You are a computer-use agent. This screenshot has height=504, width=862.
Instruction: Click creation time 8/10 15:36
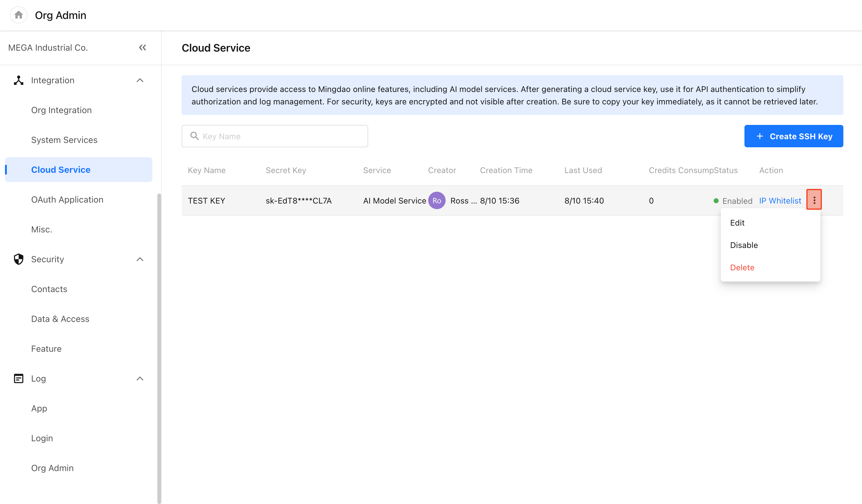(x=499, y=201)
